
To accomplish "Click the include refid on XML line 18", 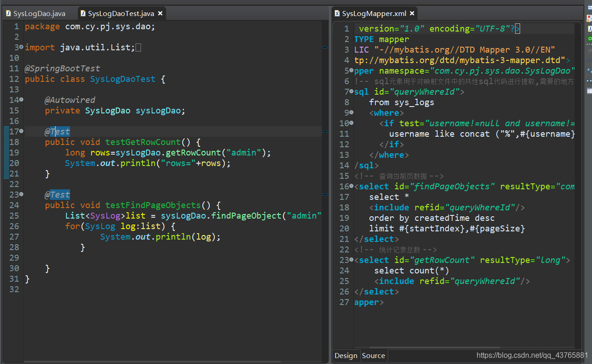I will click(x=447, y=208).
